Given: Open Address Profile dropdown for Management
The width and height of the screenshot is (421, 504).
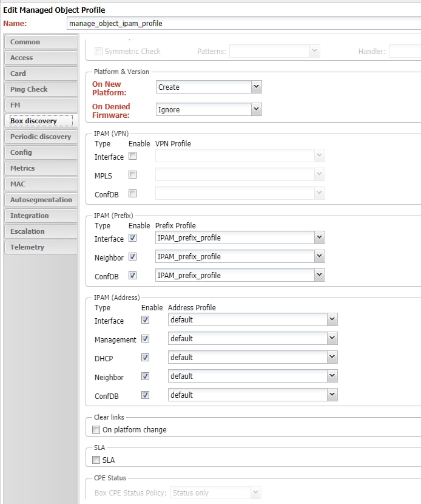Looking at the screenshot, I should pyautogui.click(x=332, y=338).
